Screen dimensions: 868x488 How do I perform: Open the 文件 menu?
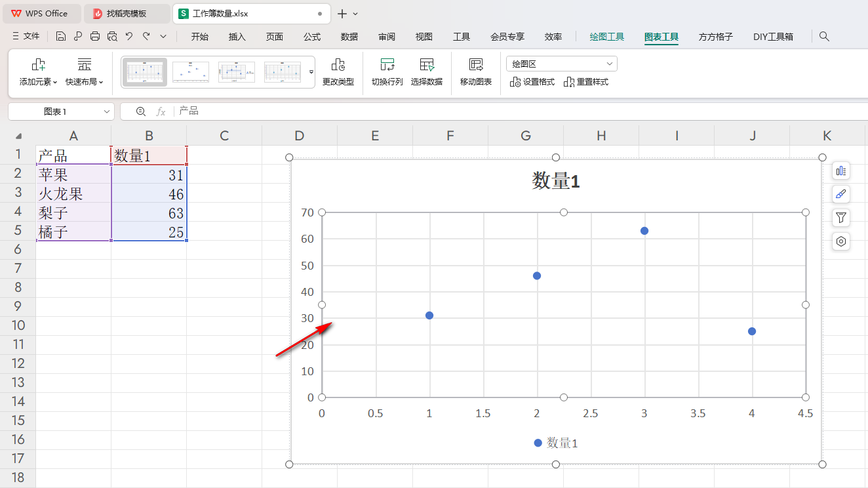pos(26,37)
